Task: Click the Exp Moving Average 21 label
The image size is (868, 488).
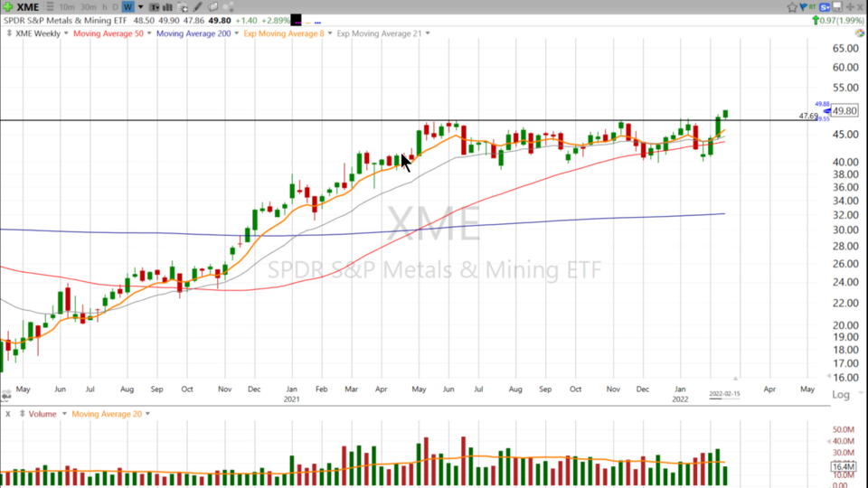Action: pos(379,33)
